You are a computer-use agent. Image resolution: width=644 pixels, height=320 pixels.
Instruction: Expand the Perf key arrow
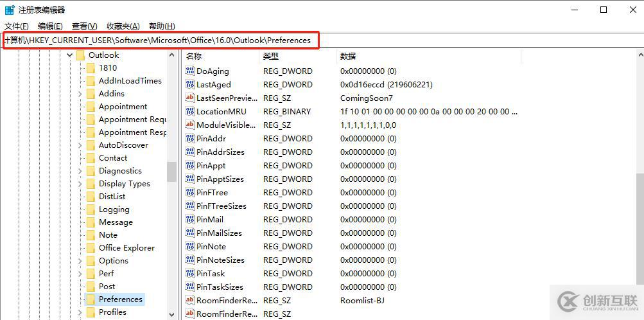pos(80,274)
